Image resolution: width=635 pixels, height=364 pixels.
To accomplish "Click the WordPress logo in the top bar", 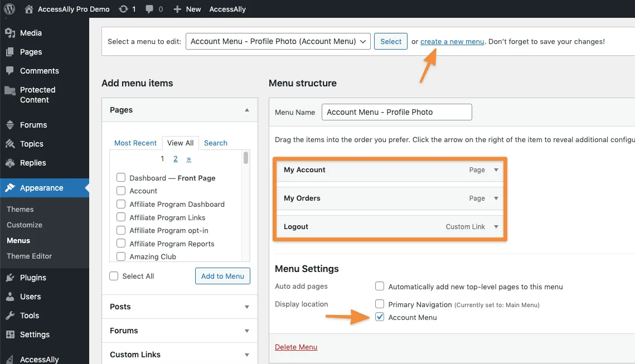I will coord(9,8).
